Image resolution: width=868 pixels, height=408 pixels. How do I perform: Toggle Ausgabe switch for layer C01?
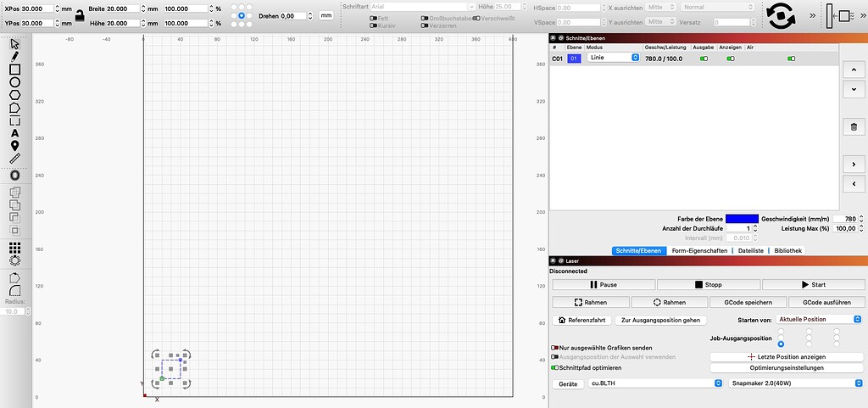click(x=704, y=59)
